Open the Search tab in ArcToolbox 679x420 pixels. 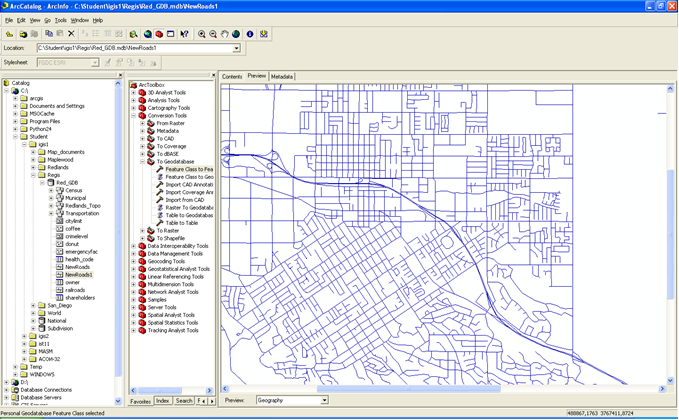(x=184, y=401)
